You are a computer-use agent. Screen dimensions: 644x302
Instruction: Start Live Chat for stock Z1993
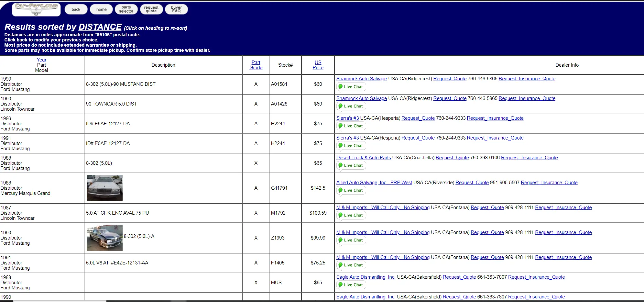(351, 240)
